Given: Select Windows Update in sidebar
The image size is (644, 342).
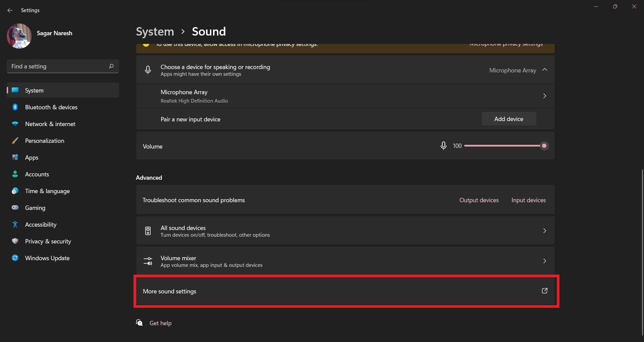Looking at the screenshot, I should pos(47,258).
